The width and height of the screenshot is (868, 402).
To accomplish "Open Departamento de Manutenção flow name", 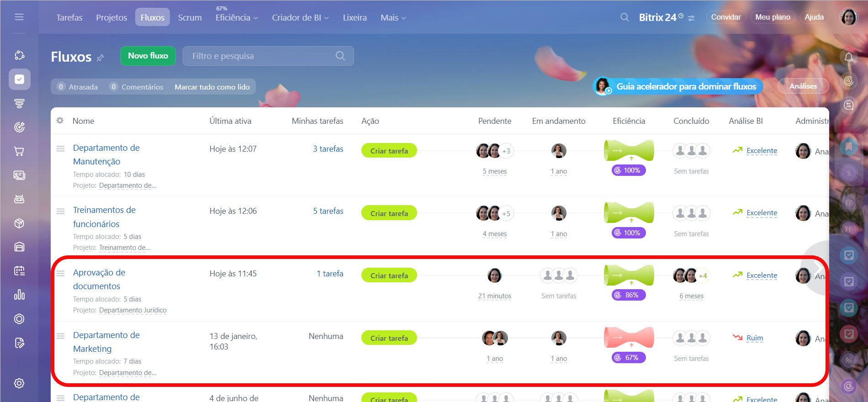I will pyautogui.click(x=106, y=154).
